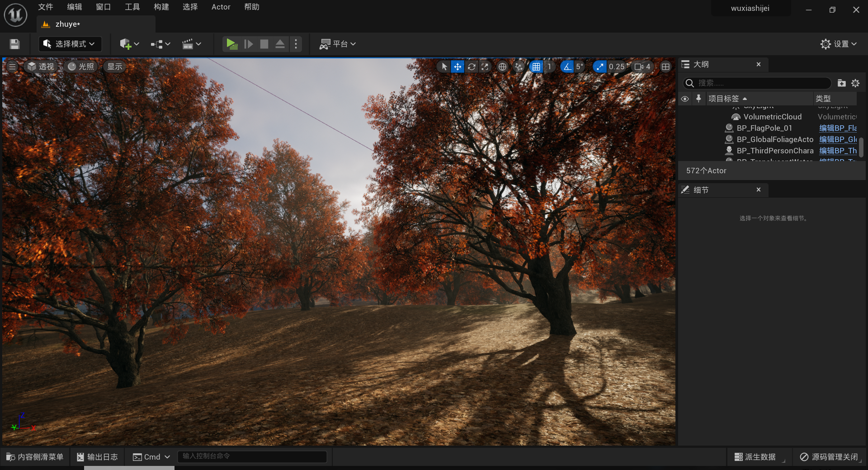Select BP_GlobalFoliageActor in the outliner
This screenshot has width=868, height=470.
click(775, 139)
